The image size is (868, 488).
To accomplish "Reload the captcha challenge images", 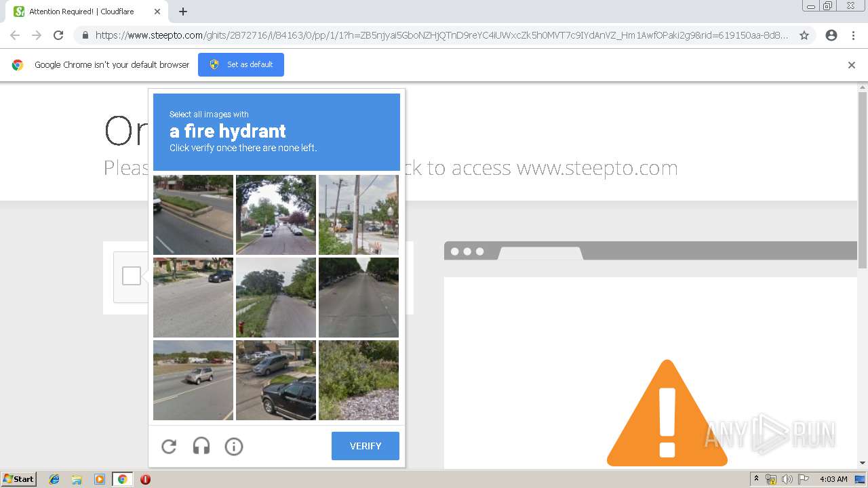I will (x=169, y=446).
